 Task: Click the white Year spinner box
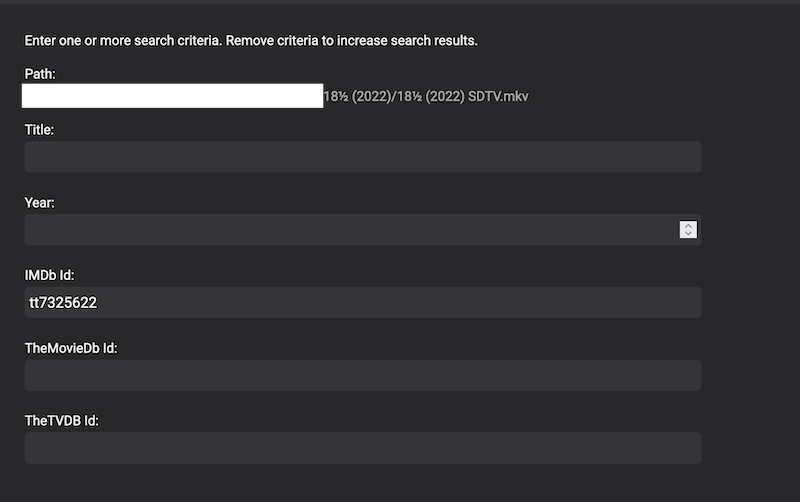click(688, 230)
